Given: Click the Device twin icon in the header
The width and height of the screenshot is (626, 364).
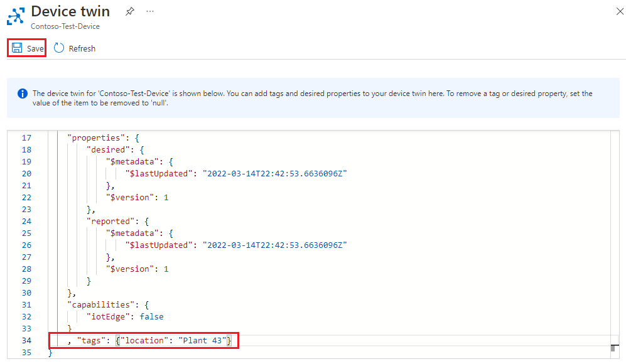Looking at the screenshot, I should point(15,15).
